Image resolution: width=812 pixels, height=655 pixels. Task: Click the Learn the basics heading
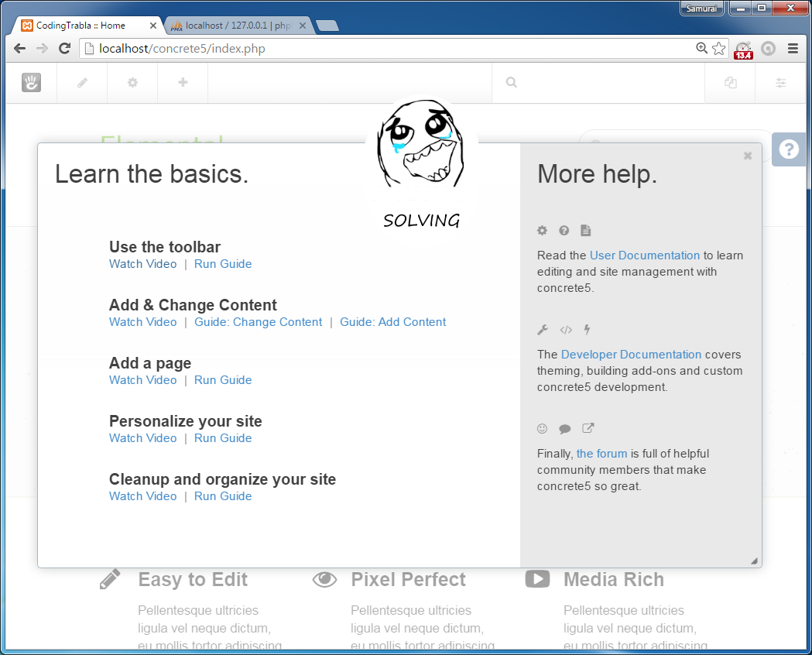(152, 174)
